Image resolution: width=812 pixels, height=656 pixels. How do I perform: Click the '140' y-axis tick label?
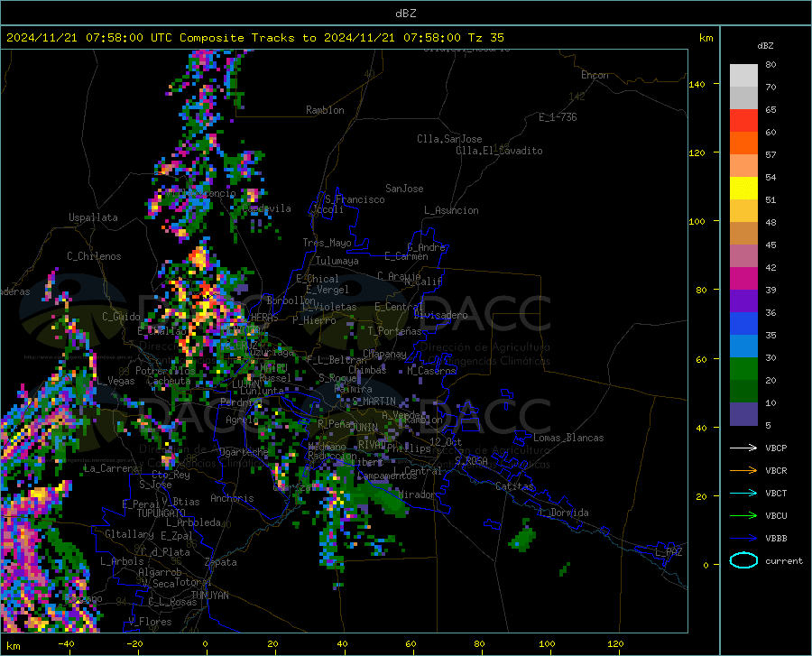click(697, 84)
